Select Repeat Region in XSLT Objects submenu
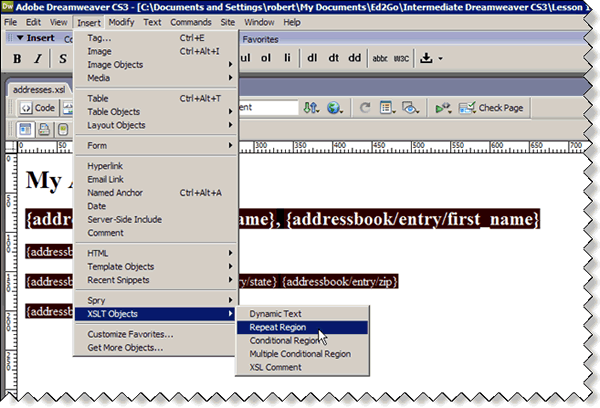600x408 pixels. pos(302,327)
